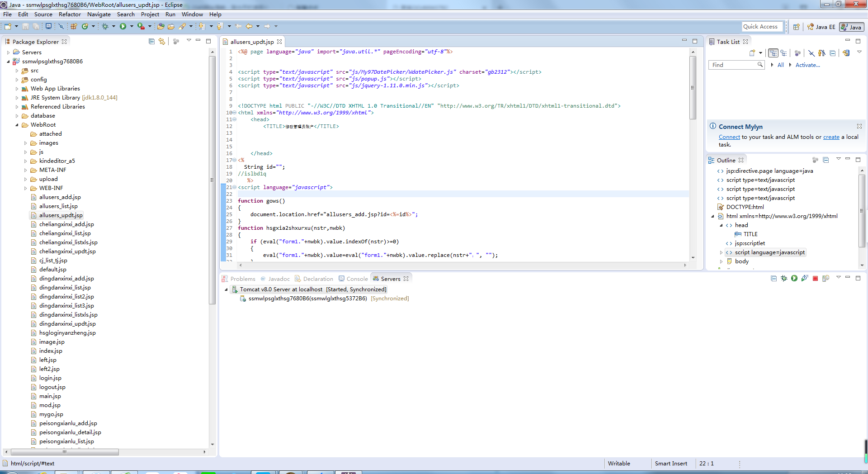Viewport: 868px width, 474px height.
Task: Toggle Scheduled presentation in Task List
Action: pos(783,53)
